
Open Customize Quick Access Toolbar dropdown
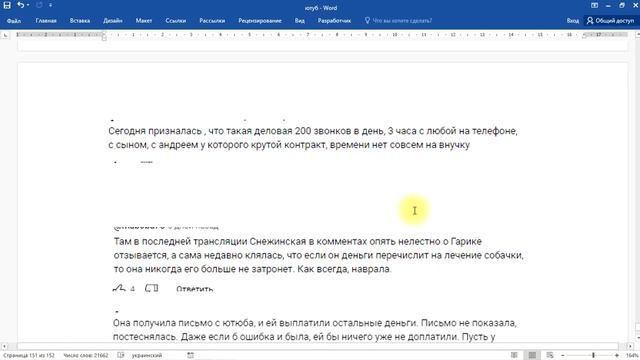[x=50, y=5]
